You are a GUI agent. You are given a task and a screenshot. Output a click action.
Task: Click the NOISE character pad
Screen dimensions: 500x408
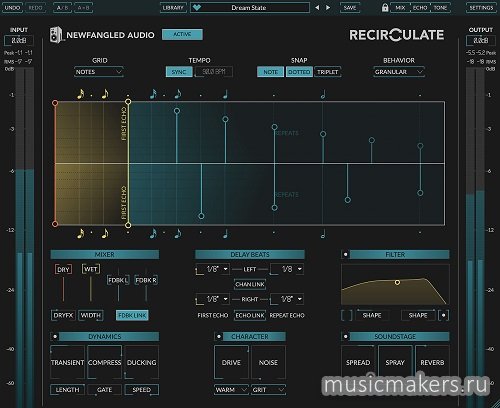pos(268,362)
